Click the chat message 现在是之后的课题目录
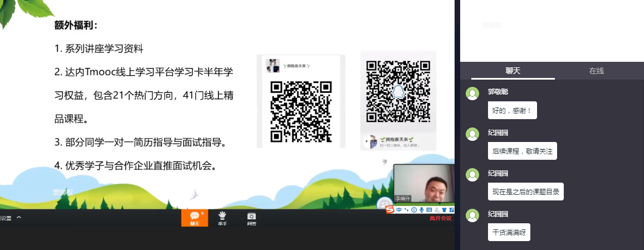 click(x=526, y=192)
